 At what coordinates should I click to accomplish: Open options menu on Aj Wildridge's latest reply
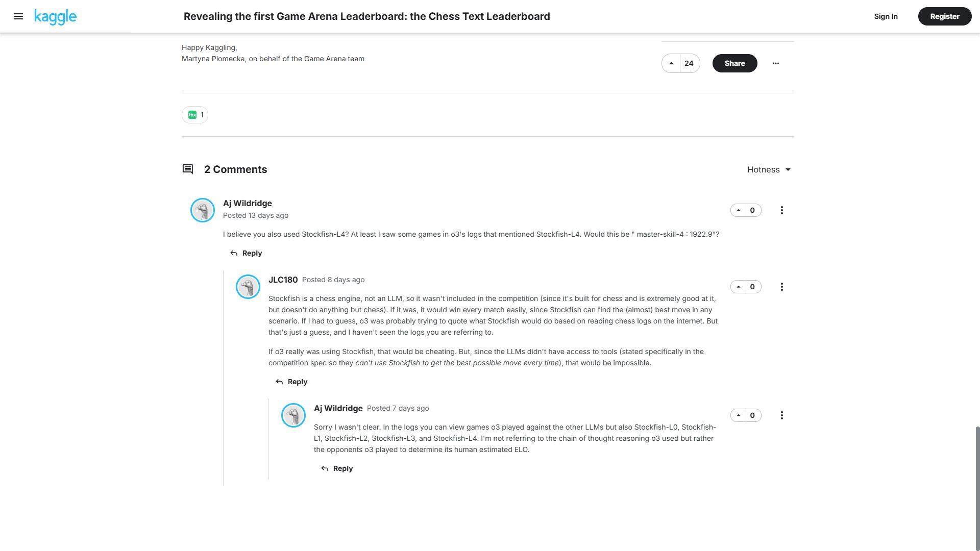781,415
